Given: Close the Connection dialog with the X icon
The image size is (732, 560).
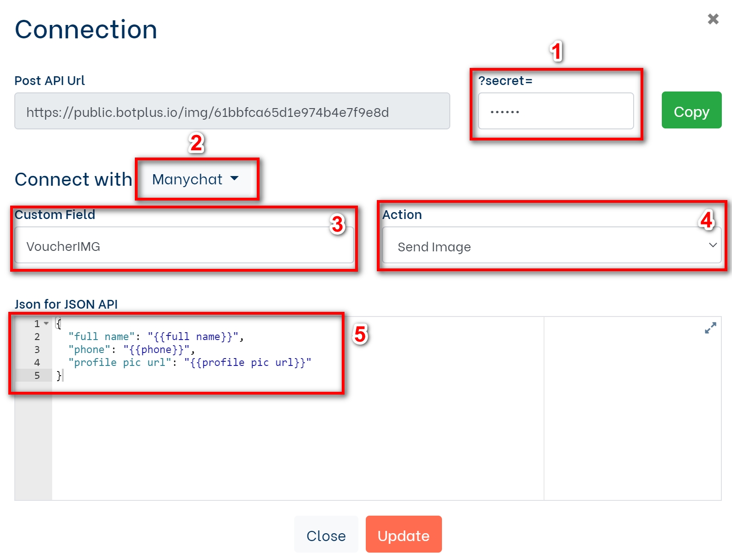Looking at the screenshot, I should 713,19.
